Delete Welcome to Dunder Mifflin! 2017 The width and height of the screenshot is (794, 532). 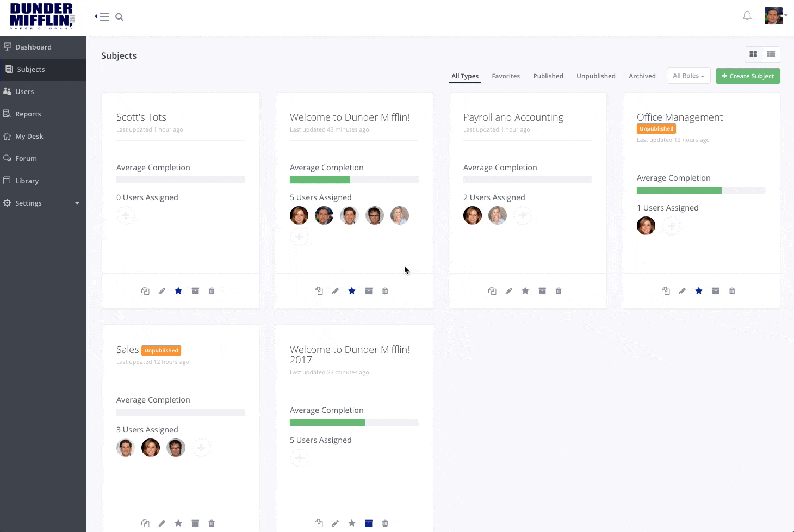(385, 523)
